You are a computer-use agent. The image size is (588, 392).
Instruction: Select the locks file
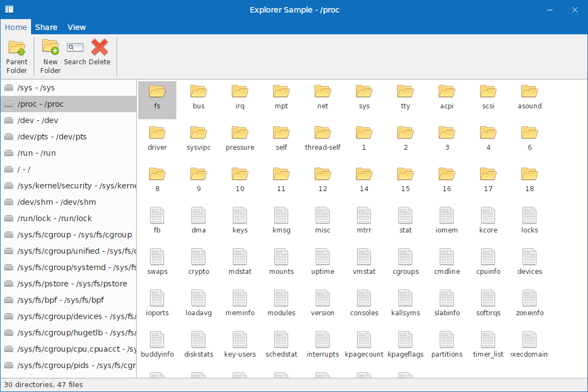[x=530, y=224]
